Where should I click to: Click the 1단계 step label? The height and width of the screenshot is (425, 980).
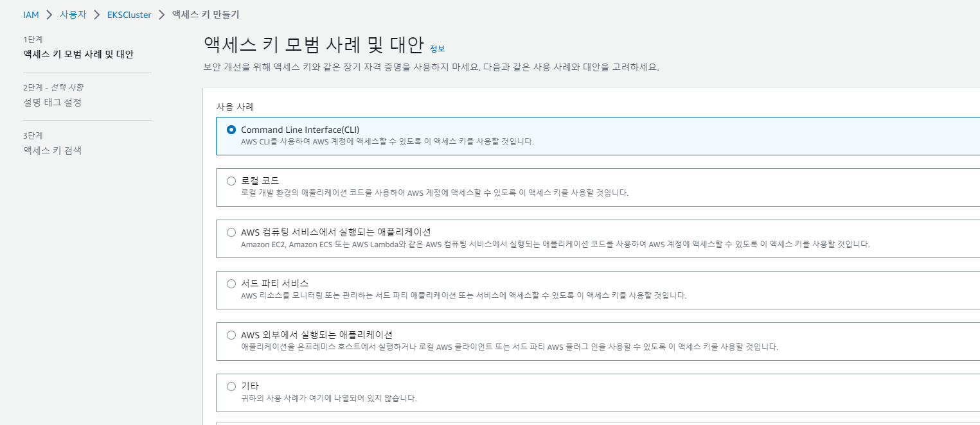[33, 40]
